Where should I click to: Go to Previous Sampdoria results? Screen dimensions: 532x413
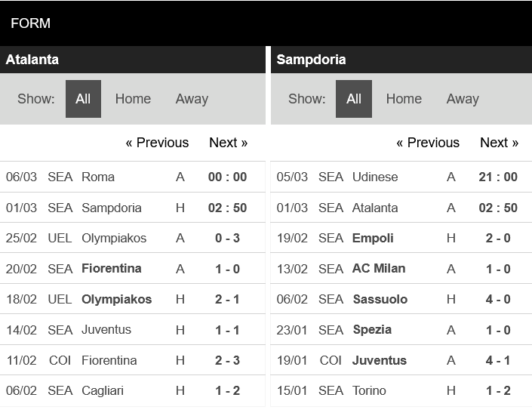tap(428, 143)
